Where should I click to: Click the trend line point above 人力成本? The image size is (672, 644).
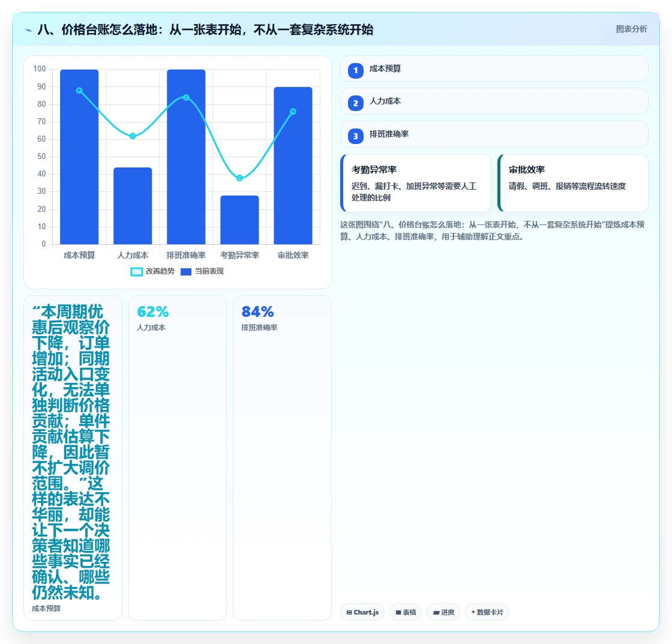[x=133, y=136]
